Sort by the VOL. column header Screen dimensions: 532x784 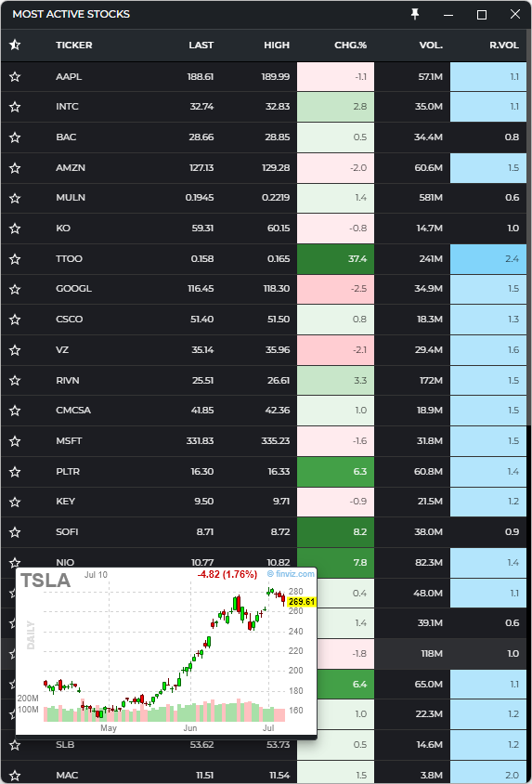(x=431, y=45)
